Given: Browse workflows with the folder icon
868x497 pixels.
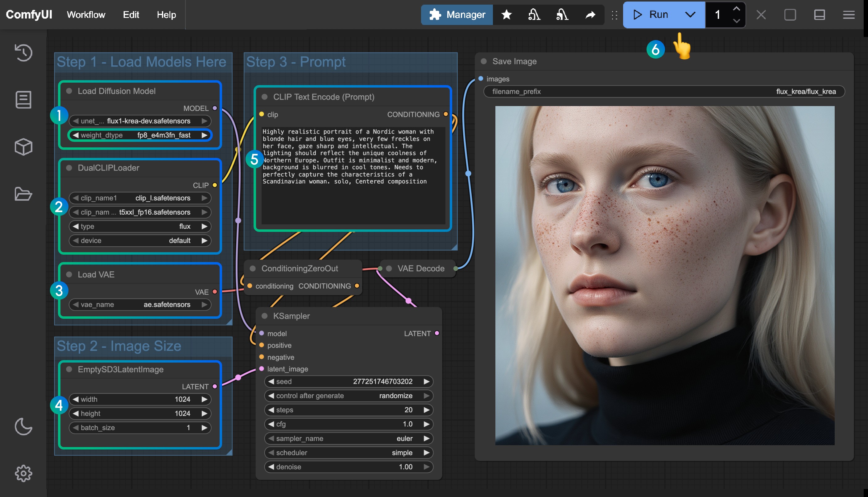Looking at the screenshot, I should pos(23,195).
